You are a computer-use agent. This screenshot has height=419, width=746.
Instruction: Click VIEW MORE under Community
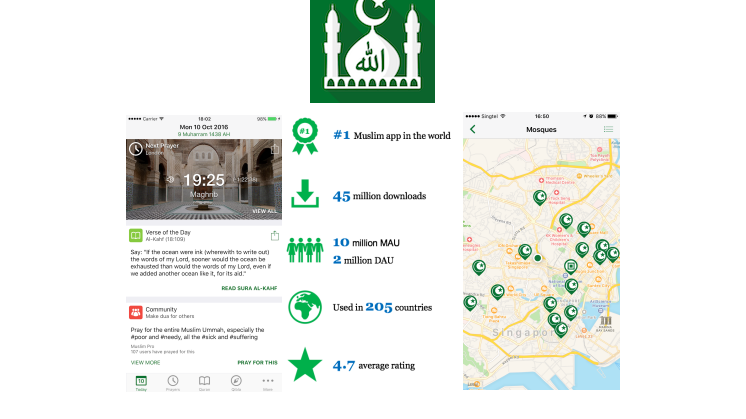pyautogui.click(x=146, y=362)
